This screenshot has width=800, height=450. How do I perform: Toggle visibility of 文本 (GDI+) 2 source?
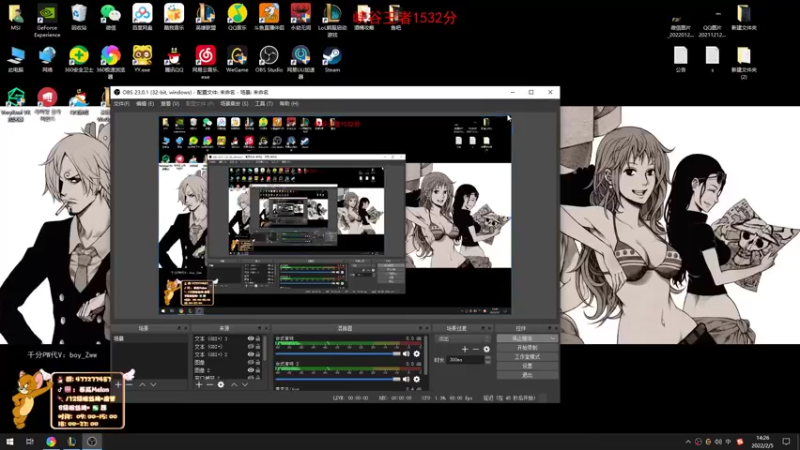[251, 354]
